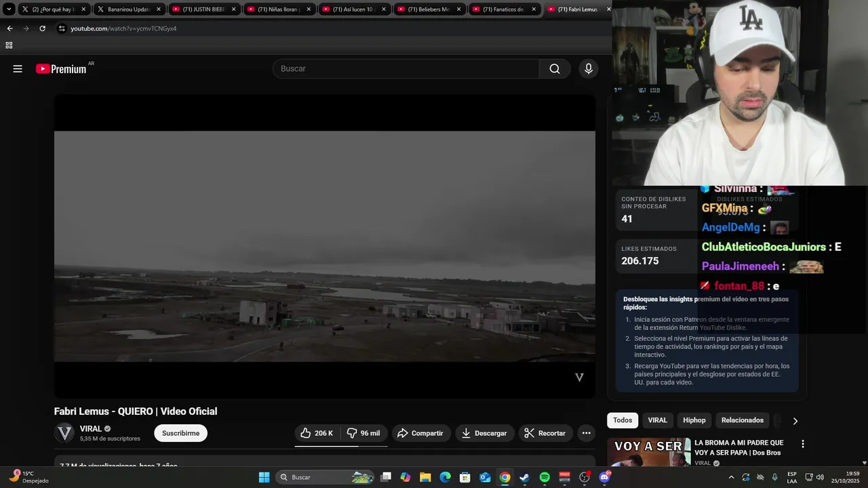
Task: Open 'VOY A SER' suggested video thumbnail
Action: coord(648,453)
